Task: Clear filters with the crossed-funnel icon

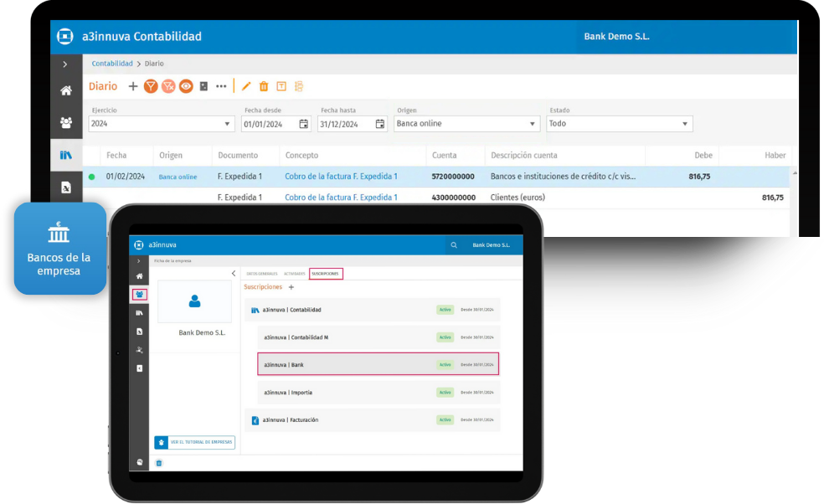Action: [168, 86]
